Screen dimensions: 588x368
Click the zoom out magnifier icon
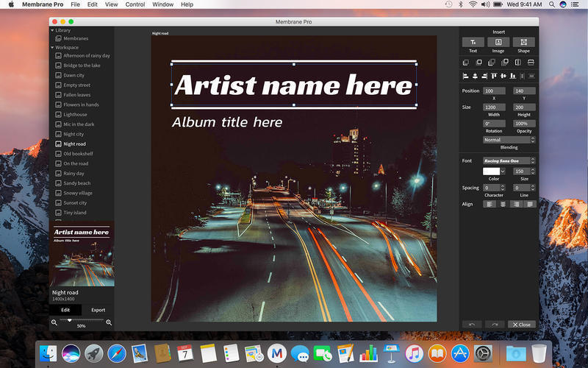54,322
